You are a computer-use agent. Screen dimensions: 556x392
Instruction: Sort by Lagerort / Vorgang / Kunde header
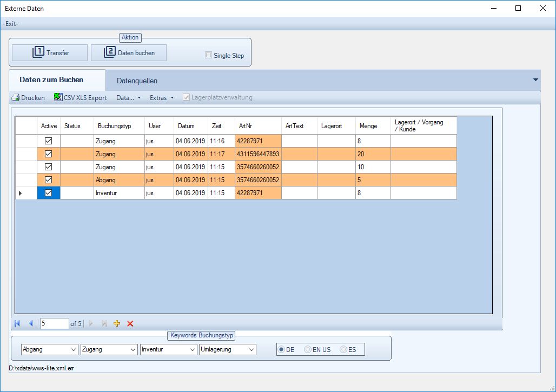coord(423,126)
